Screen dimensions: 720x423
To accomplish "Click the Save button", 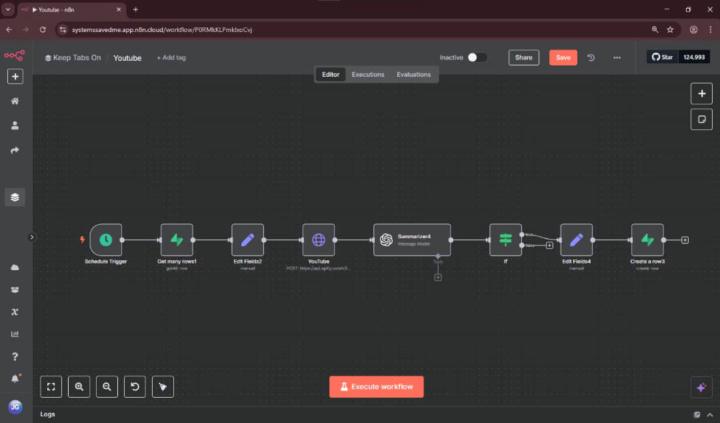I will pyautogui.click(x=563, y=57).
